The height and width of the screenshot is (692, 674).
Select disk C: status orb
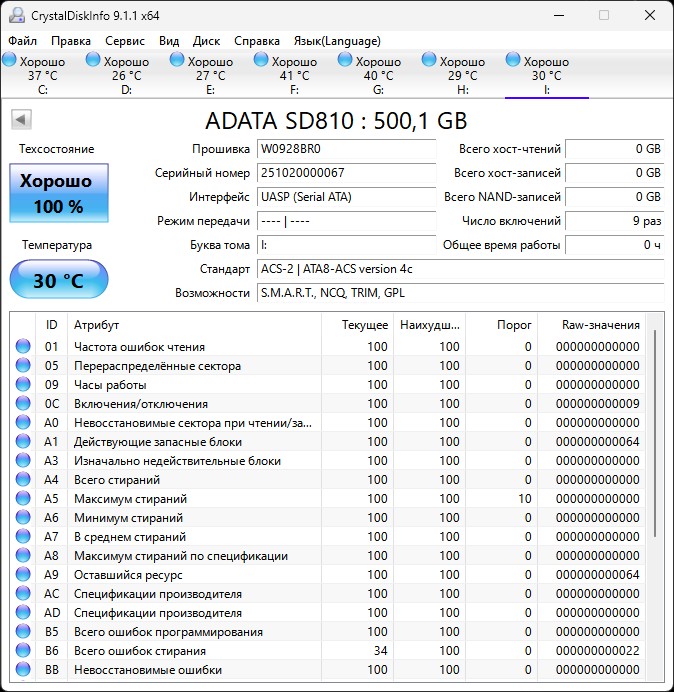click(x=9, y=59)
